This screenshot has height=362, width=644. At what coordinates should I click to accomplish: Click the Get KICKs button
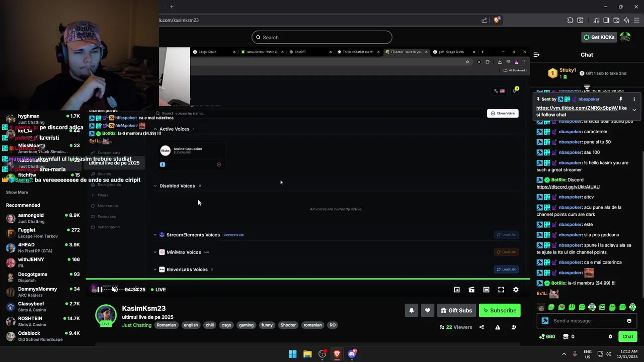(600, 37)
